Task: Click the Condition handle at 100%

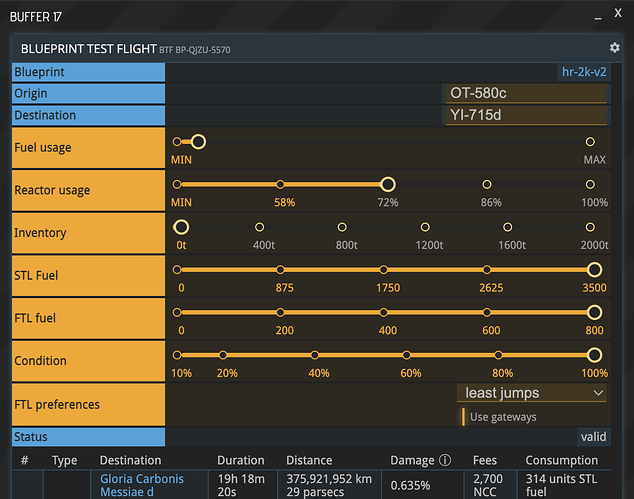Action: pyautogui.click(x=594, y=355)
